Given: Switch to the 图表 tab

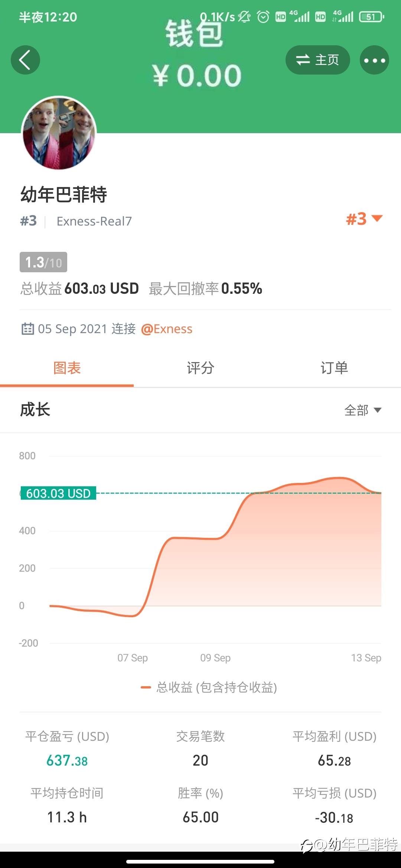Looking at the screenshot, I should coord(67,368).
